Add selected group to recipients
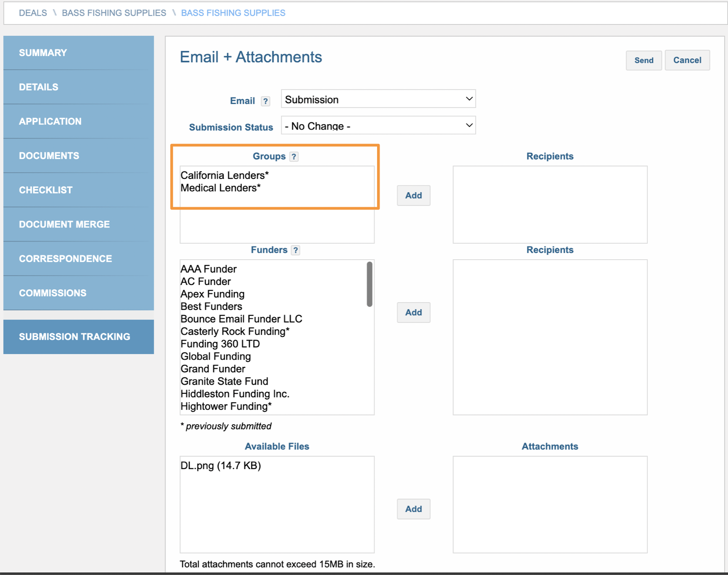Viewport: 728px width, 575px height. point(413,195)
